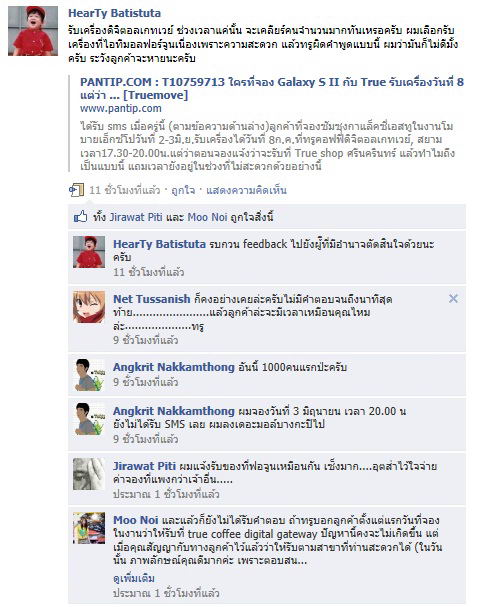Open the HearTy Batistuta post author name
Image resolution: width=478 pixels, height=607 pixels.
pos(115,13)
